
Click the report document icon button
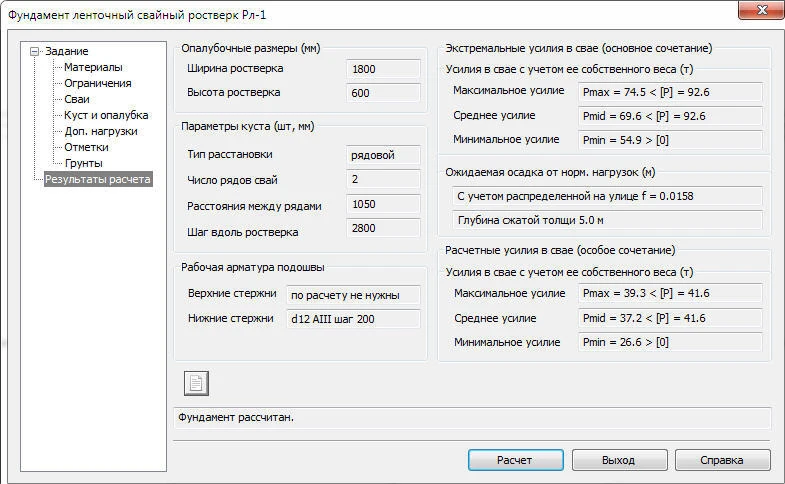pos(197,383)
